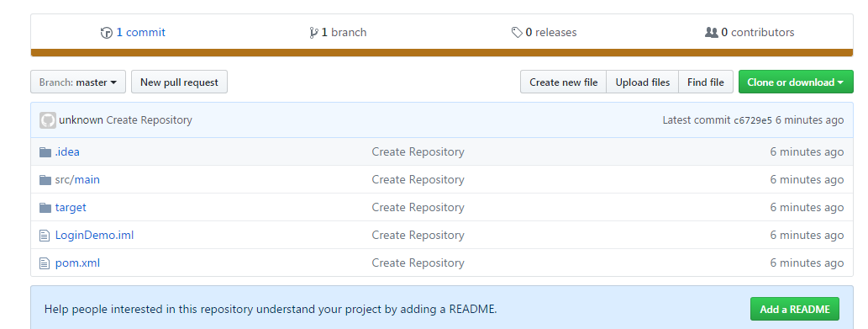Click Create new file button
This screenshot has height=329, width=868.
tap(564, 82)
